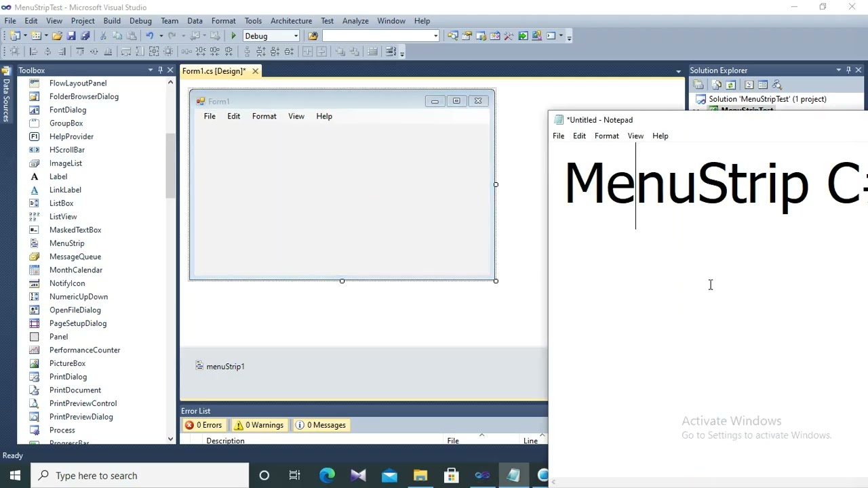Click the Show All Files icon in Solution Explorer
This screenshot has width=868, height=488.
pyautogui.click(x=716, y=85)
